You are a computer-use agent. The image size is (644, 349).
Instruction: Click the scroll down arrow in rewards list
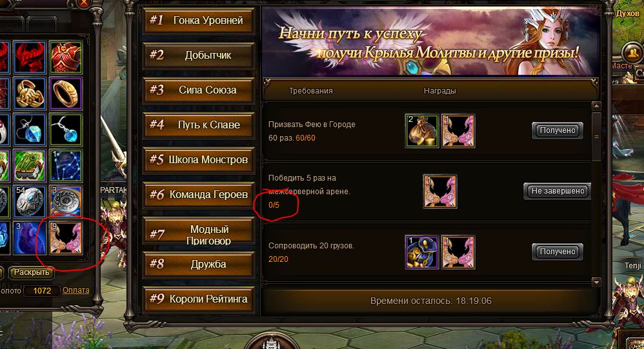click(596, 282)
